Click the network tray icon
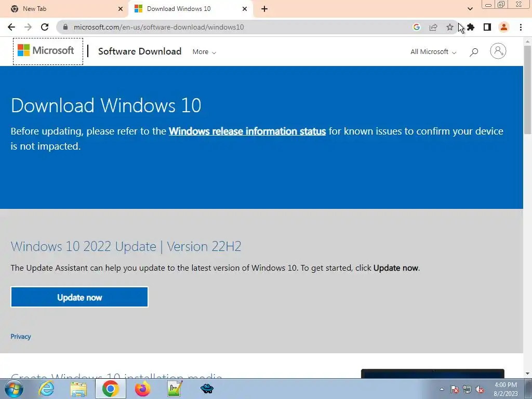This screenshot has width=532, height=399. [x=467, y=389]
